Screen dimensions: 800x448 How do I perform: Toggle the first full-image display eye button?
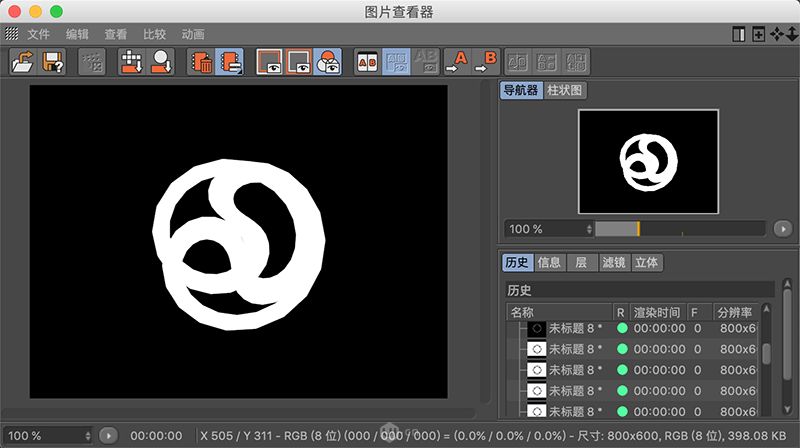[x=270, y=63]
